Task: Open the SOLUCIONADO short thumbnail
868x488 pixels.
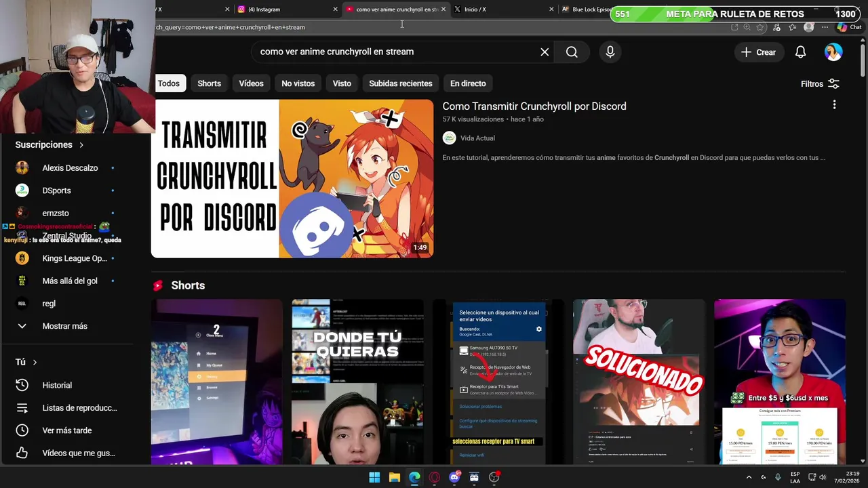Action: [x=639, y=382]
